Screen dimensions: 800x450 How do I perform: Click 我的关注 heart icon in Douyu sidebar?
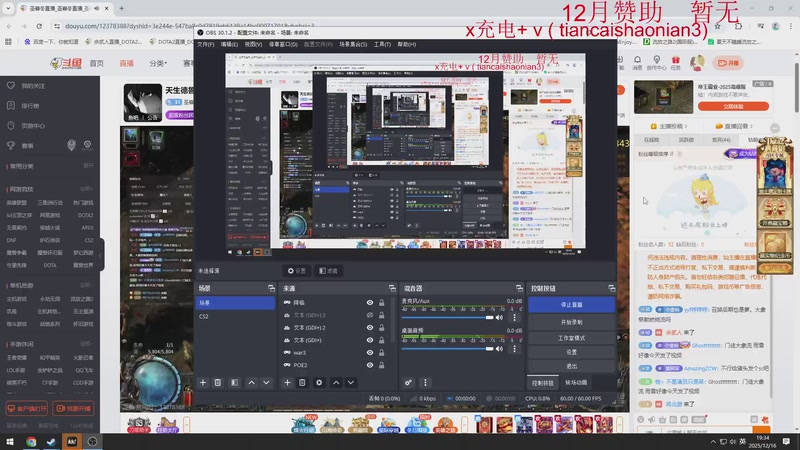(x=11, y=86)
